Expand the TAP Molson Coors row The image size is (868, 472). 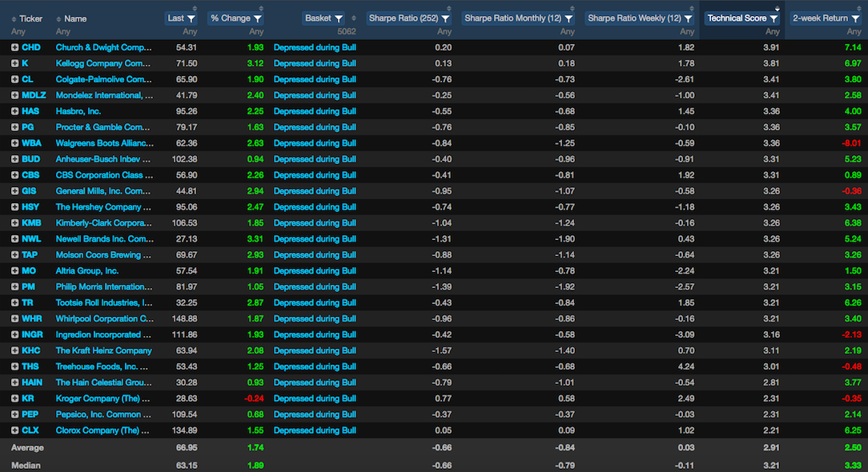pyautogui.click(x=15, y=255)
